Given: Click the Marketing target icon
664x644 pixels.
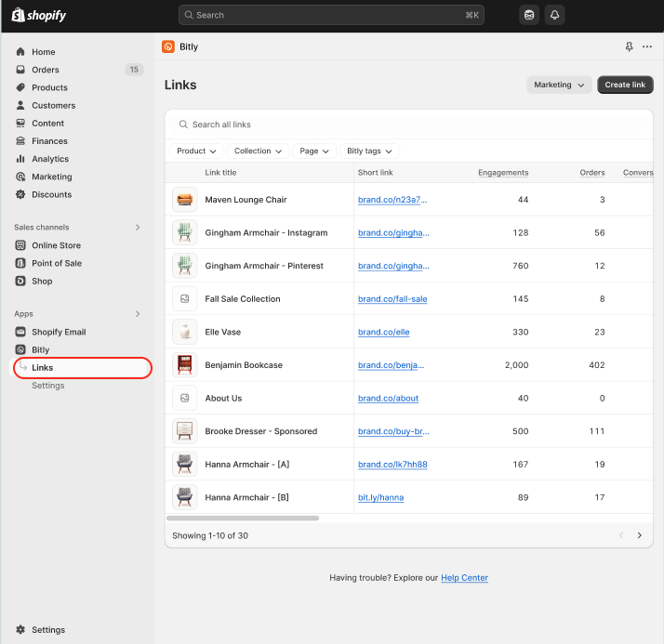Looking at the screenshot, I should click(x=20, y=177).
